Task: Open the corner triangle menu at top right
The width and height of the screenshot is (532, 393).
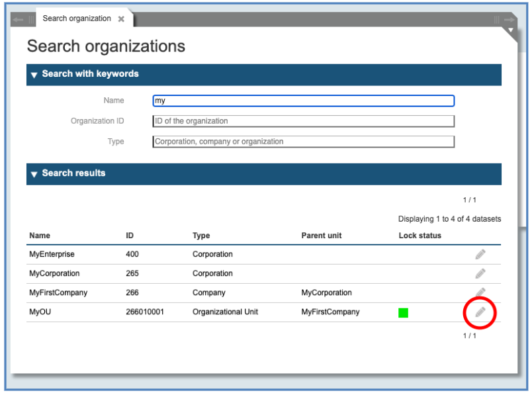Action: pos(510,30)
